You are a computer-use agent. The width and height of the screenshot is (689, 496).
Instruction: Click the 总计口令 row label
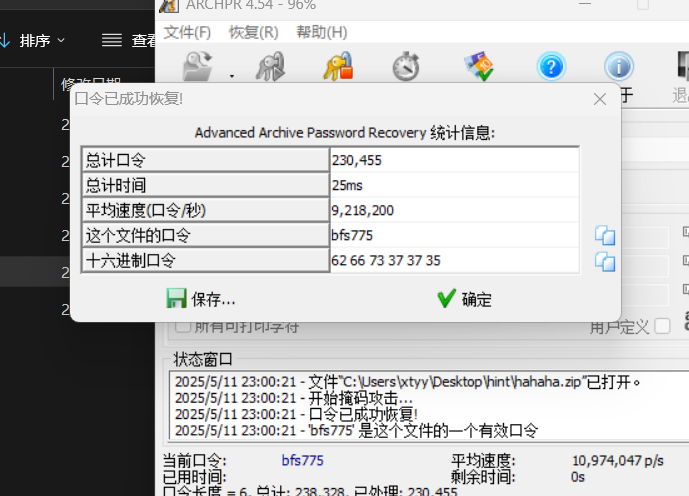(x=205, y=160)
